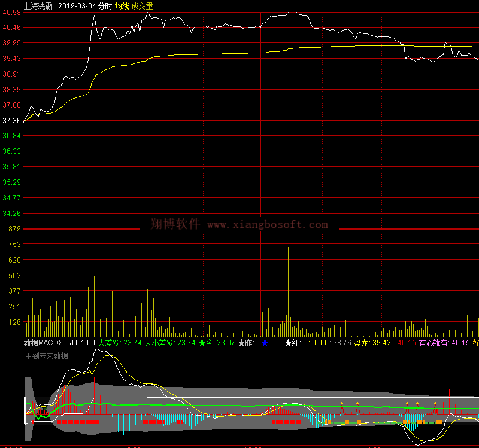The width and height of the screenshot is (479, 448).
Task: Click the 34.26 price axis label
Action: point(11,214)
